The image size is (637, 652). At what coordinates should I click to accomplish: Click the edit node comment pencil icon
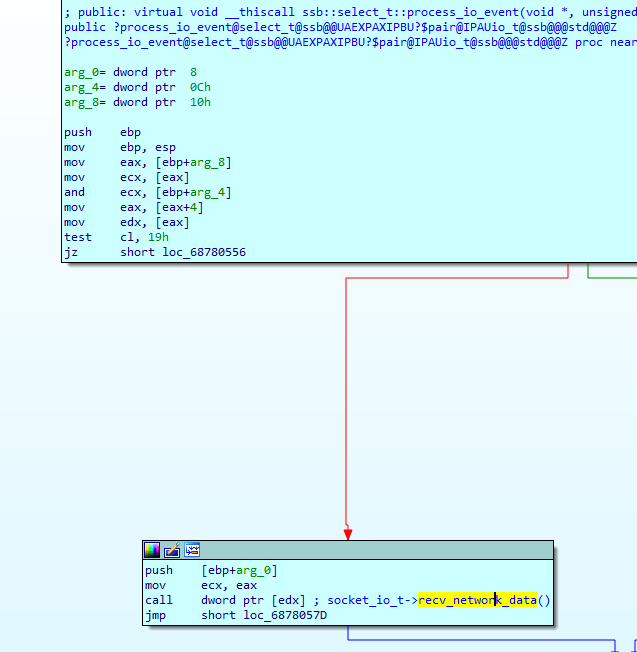tap(172, 550)
